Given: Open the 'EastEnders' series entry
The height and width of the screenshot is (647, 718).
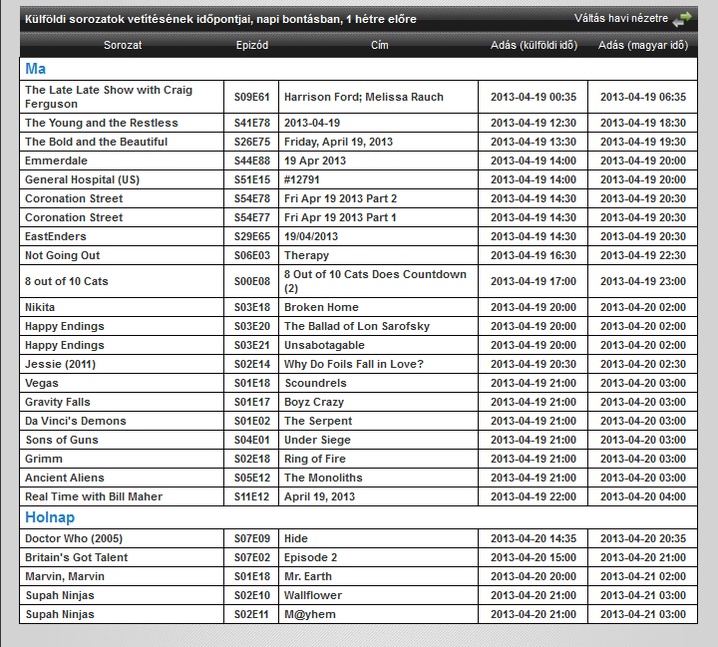Looking at the screenshot, I should click(x=55, y=236).
